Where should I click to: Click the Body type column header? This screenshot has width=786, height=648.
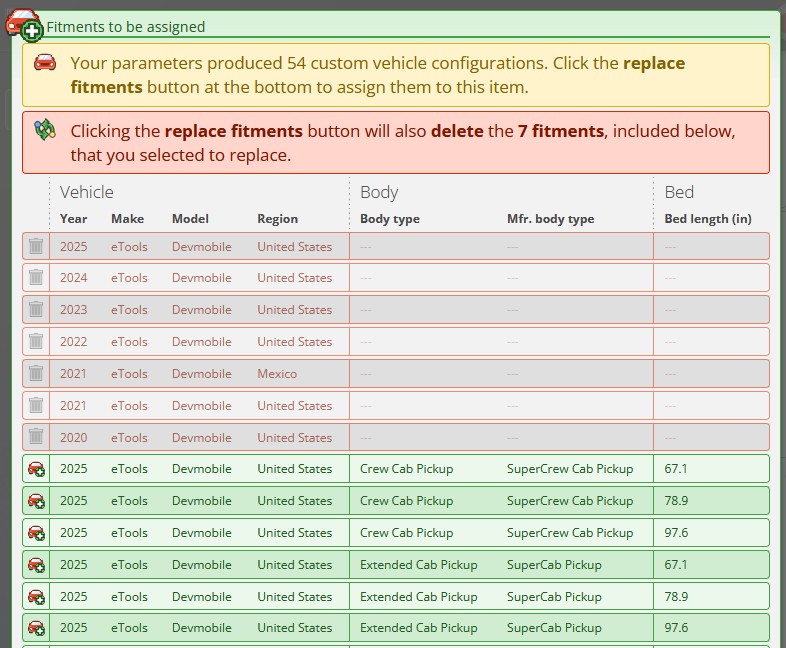pyautogui.click(x=389, y=219)
